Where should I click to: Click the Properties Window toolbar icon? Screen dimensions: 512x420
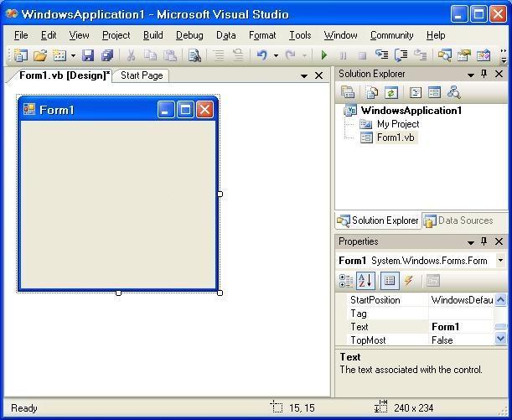pos(464,55)
